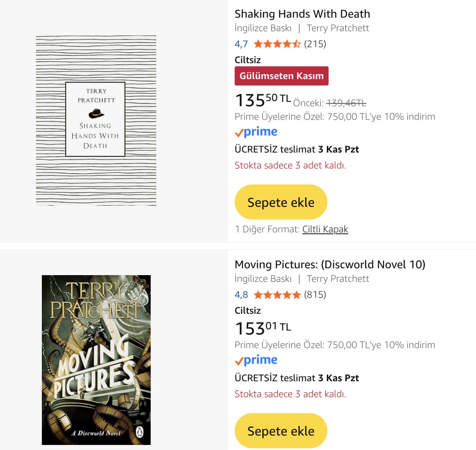Screen dimensions: 476x450
Task: Click the five-star rating of Moving Pictures
Action: pyautogui.click(x=277, y=295)
